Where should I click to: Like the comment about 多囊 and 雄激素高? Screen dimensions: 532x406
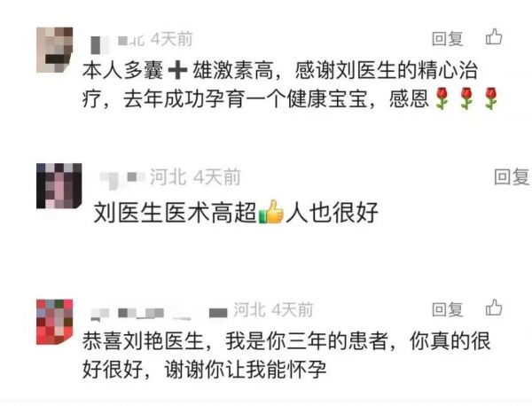point(494,37)
